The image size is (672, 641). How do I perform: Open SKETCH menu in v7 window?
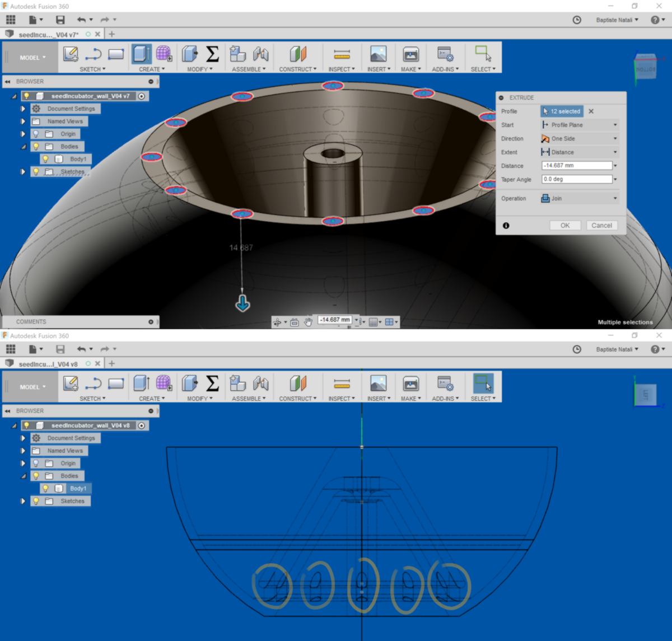point(92,69)
